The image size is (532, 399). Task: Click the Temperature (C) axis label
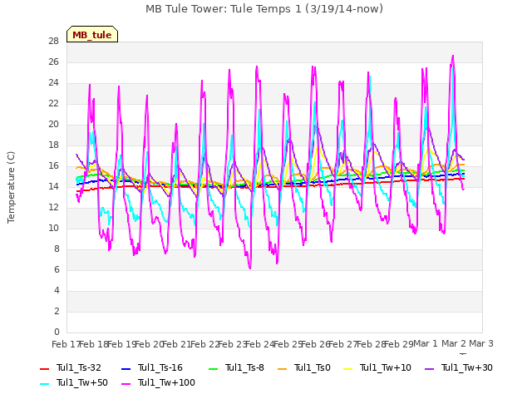(x=11, y=187)
